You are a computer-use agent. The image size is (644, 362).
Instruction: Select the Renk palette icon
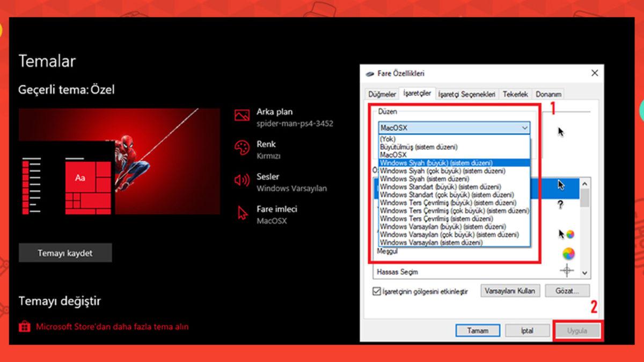pos(243,146)
